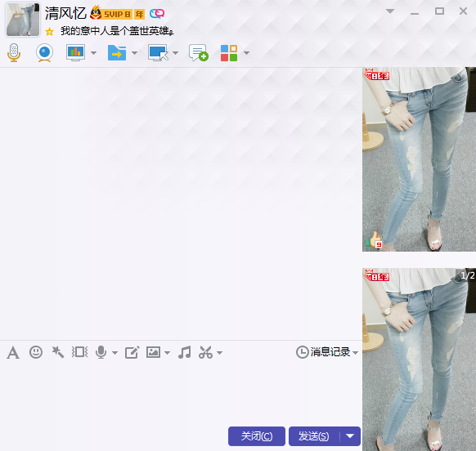476x451 pixels.
Task: Click the send file folder icon
Action: [x=117, y=53]
